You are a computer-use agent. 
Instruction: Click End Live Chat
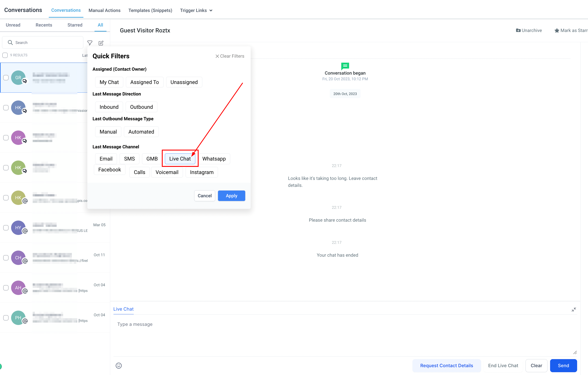[503, 365]
